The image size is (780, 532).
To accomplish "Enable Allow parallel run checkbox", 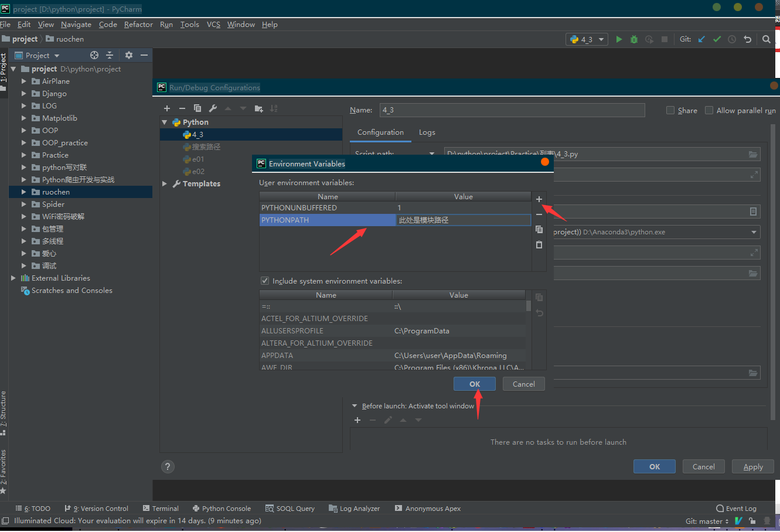I will pyautogui.click(x=709, y=110).
